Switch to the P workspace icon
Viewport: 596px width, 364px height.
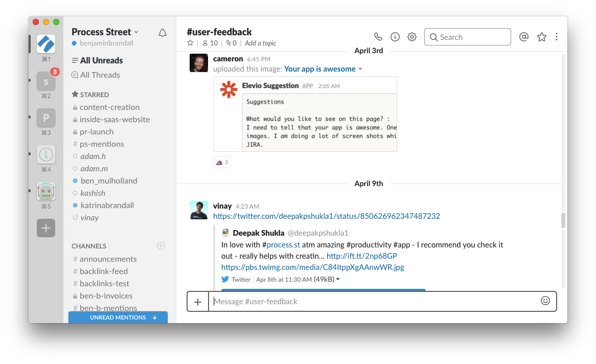[46, 118]
